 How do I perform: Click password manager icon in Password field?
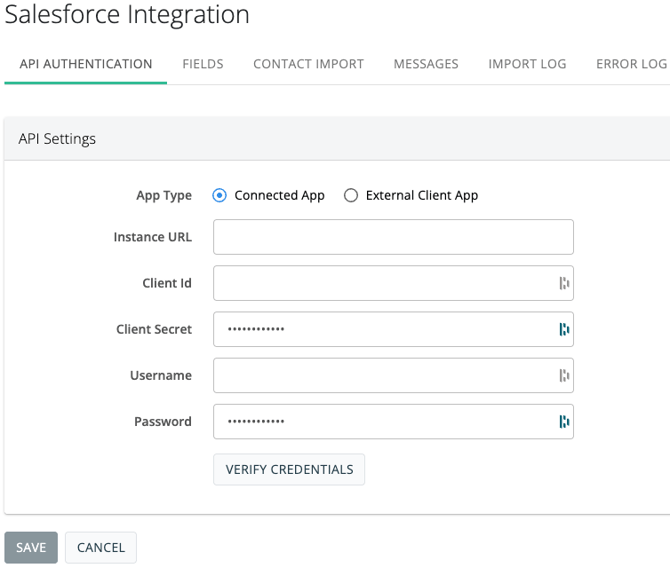tap(564, 421)
